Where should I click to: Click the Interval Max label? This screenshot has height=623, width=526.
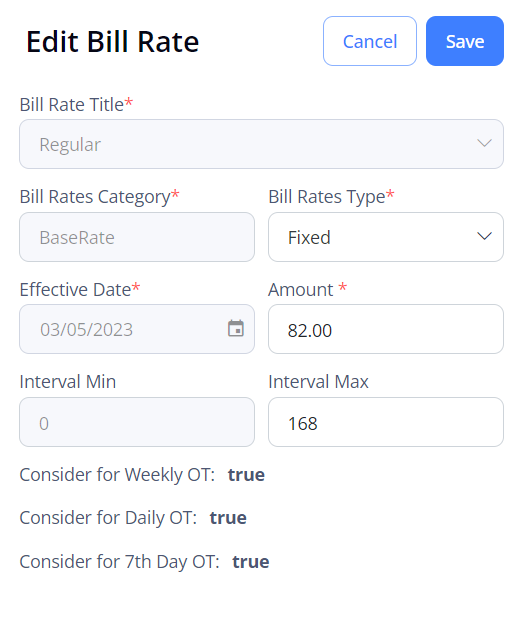click(x=318, y=382)
